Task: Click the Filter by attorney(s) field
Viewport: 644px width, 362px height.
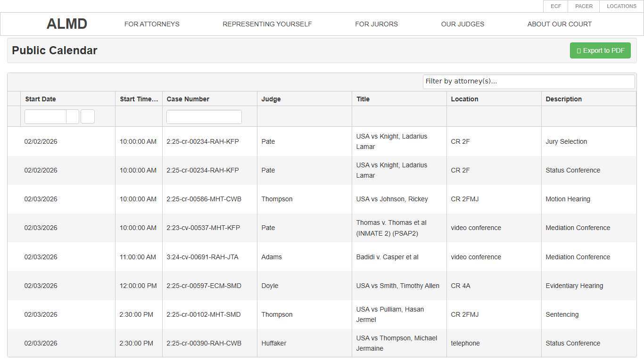Action: (x=528, y=82)
